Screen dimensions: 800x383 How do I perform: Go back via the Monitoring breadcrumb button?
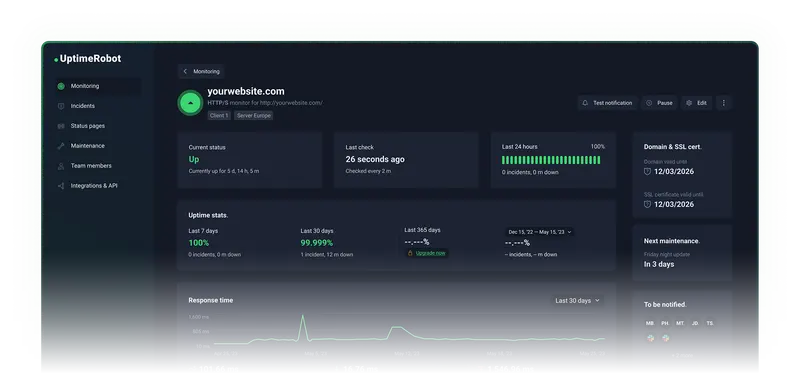point(201,71)
